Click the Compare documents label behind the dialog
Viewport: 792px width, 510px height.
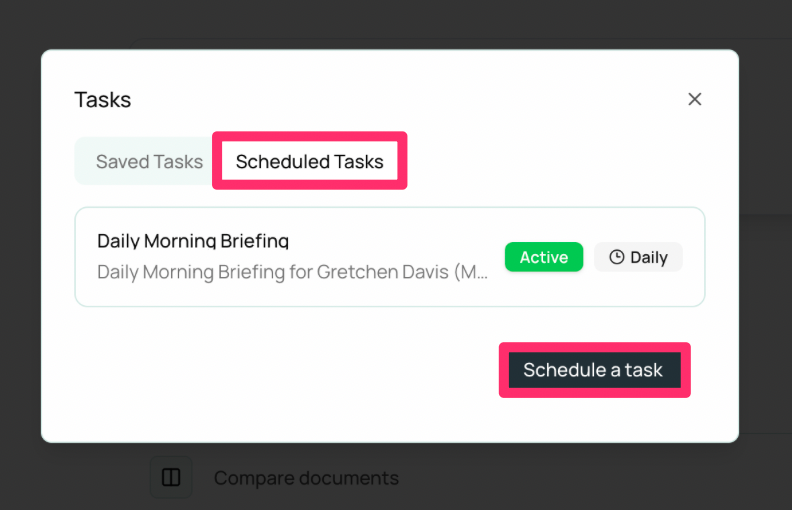[x=306, y=478]
